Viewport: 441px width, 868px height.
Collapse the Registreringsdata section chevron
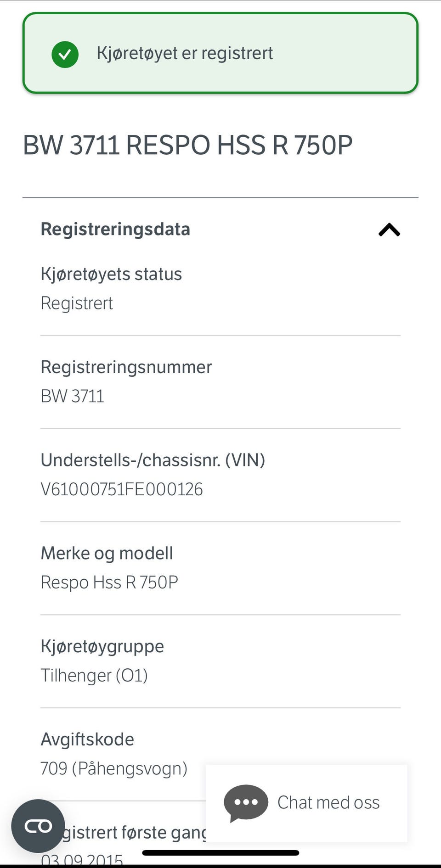pos(389,230)
